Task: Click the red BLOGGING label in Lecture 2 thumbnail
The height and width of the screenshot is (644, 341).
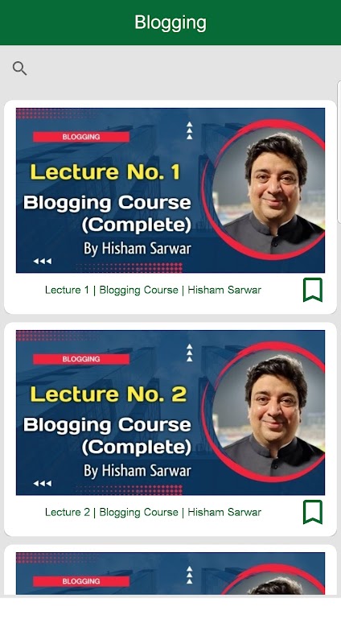Action: pyautogui.click(x=81, y=359)
